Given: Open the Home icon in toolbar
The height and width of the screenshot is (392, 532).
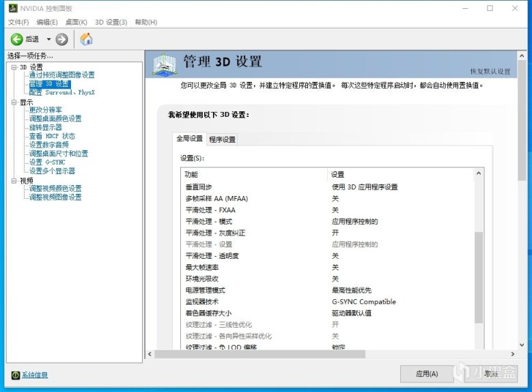Looking at the screenshot, I should pos(86,39).
